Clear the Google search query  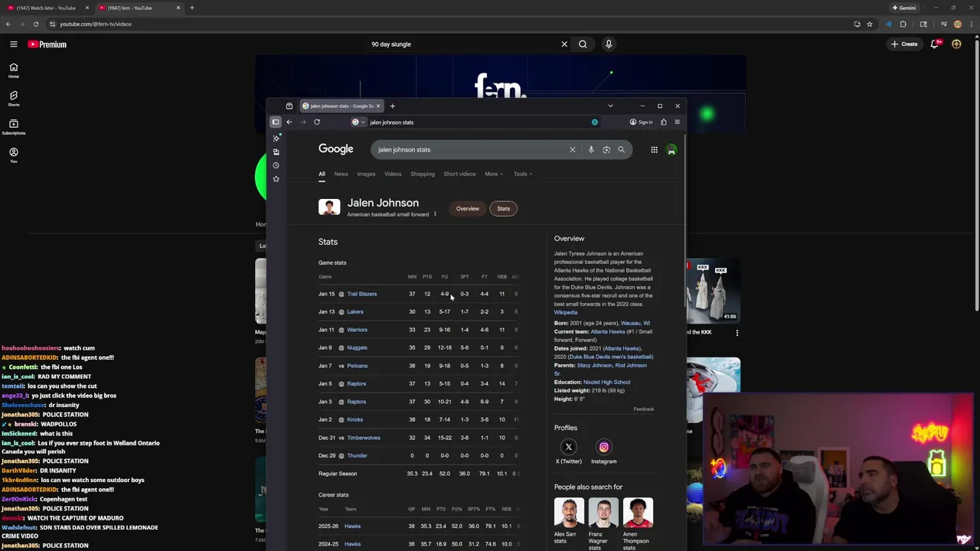pos(572,150)
